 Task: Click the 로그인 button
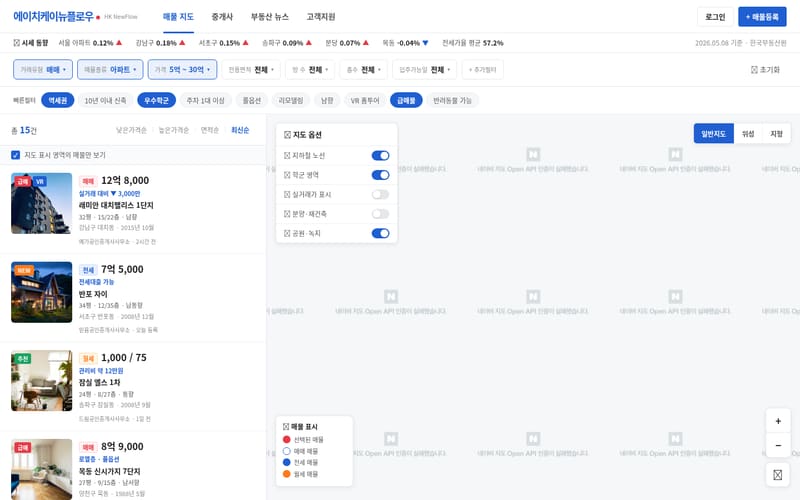[x=715, y=17]
